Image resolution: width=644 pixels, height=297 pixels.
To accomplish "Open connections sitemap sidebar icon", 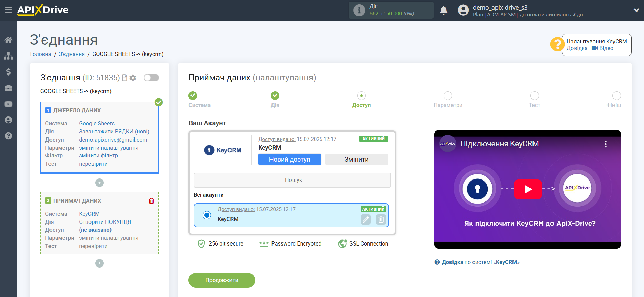I will click(x=8, y=56).
